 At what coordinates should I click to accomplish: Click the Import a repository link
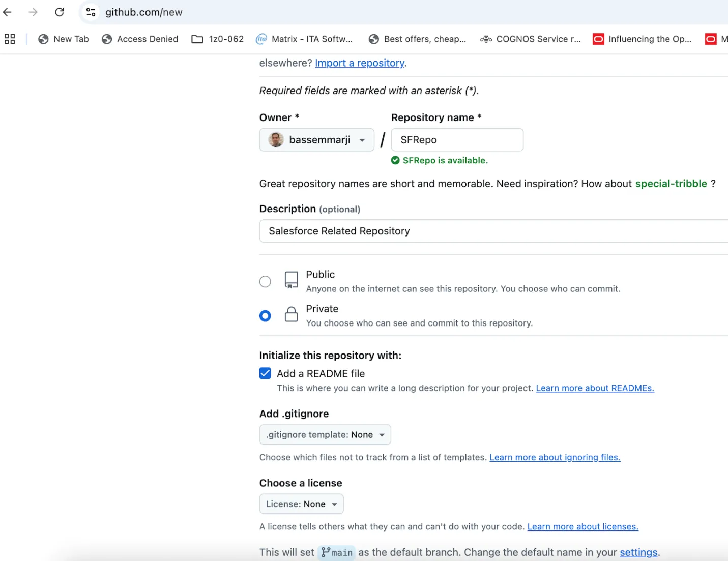pos(360,63)
